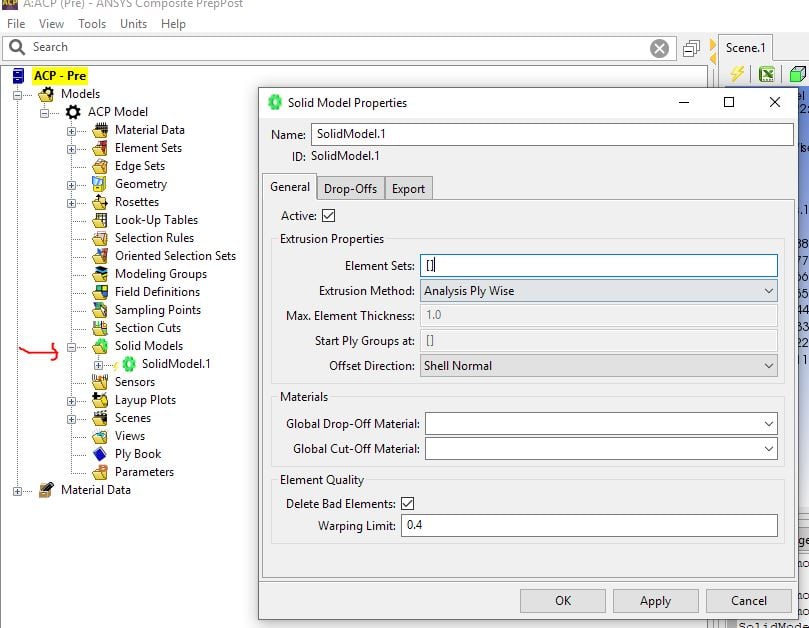Image resolution: width=809 pixels, height=628 pixels.
Task: Open the File menu
Action: [16, 24]
